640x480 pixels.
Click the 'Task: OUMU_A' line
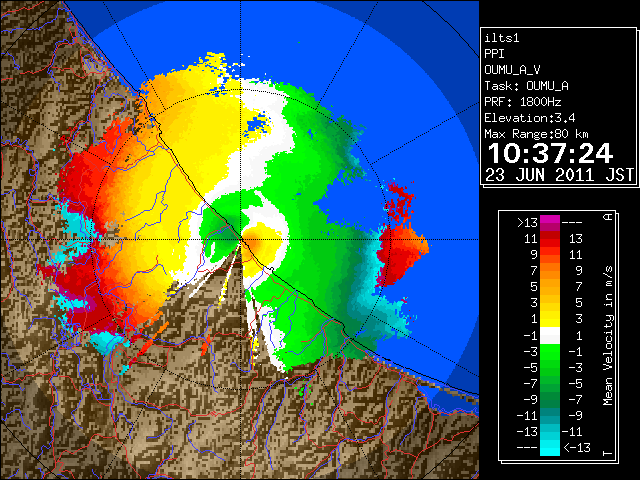point(526,86)
